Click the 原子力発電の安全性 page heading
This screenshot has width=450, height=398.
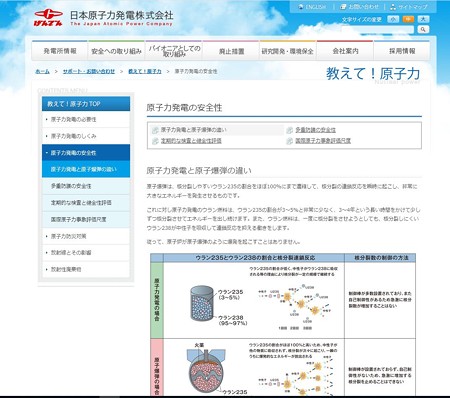184,107
